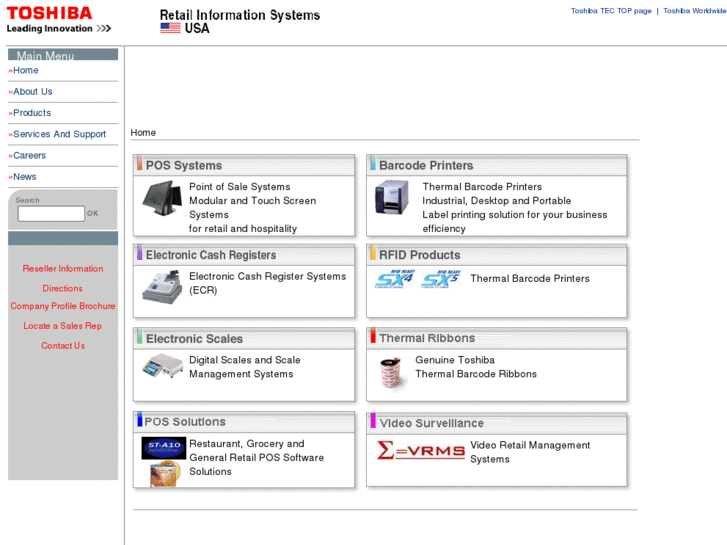Open the News menu item
727x545 pixels.
click(25, 177)
